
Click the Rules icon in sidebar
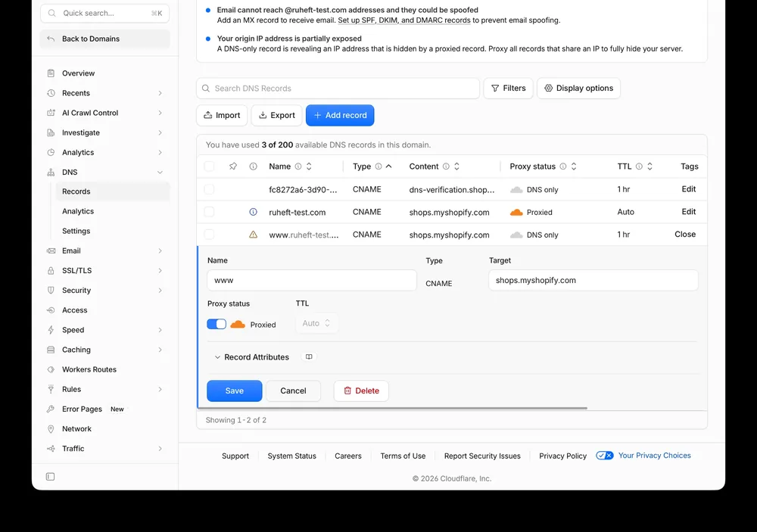(x=51, y=390)
